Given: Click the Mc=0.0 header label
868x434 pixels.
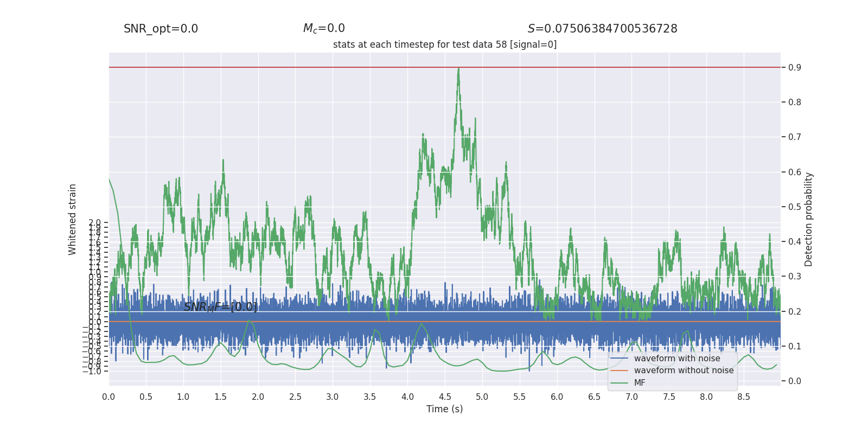Looking at the screenshot, I should (x=324, y=28).
